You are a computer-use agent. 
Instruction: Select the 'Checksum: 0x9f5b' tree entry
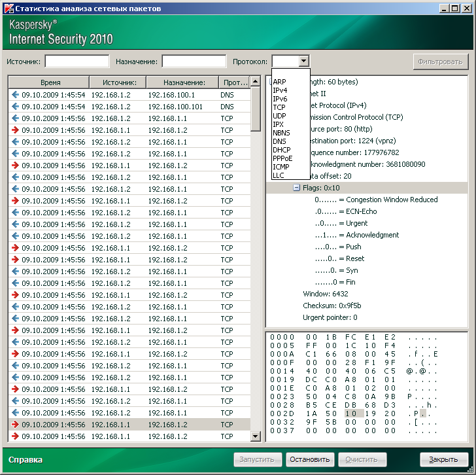click(x=331, y=306)
